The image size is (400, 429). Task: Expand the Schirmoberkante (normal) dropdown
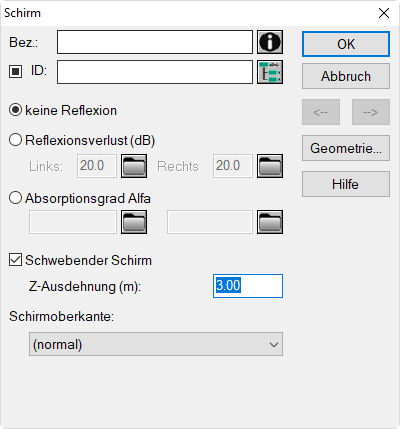pos(156,344)
